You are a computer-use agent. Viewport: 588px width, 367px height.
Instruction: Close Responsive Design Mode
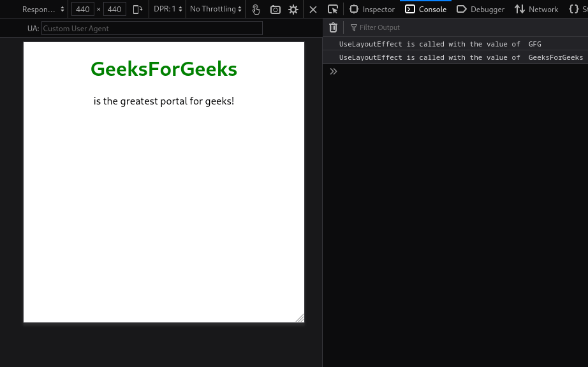tap(313, 10)
